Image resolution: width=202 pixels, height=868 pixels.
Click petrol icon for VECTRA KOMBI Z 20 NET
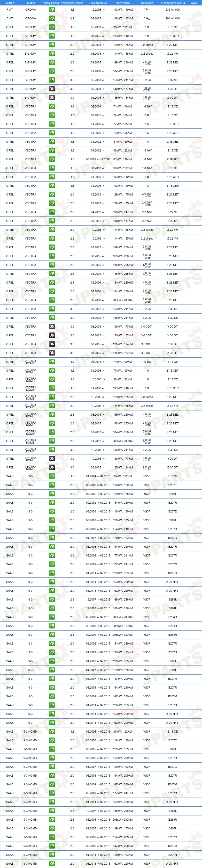point(52,397)
